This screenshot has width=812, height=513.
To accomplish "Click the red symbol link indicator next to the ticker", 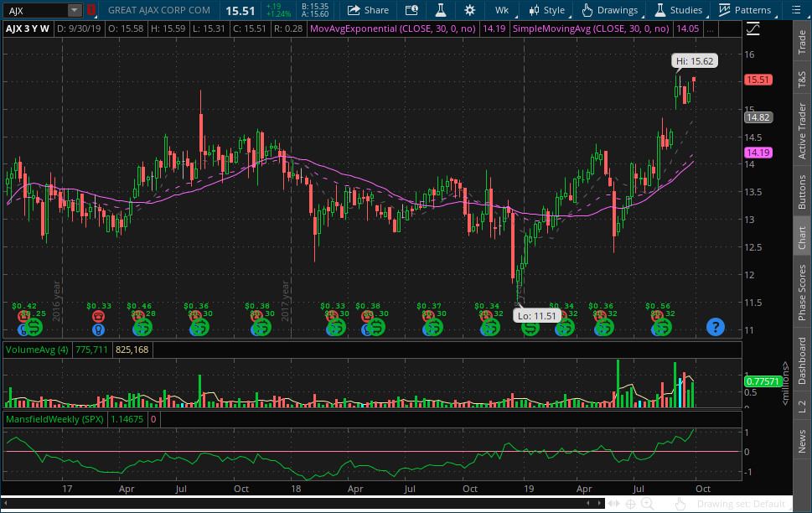I will (x=91, y=10).
